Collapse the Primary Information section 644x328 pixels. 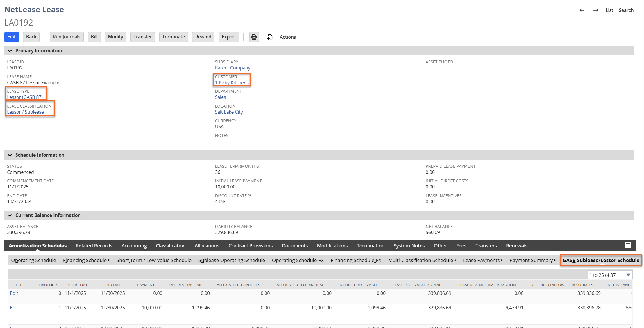pos(10,51)
